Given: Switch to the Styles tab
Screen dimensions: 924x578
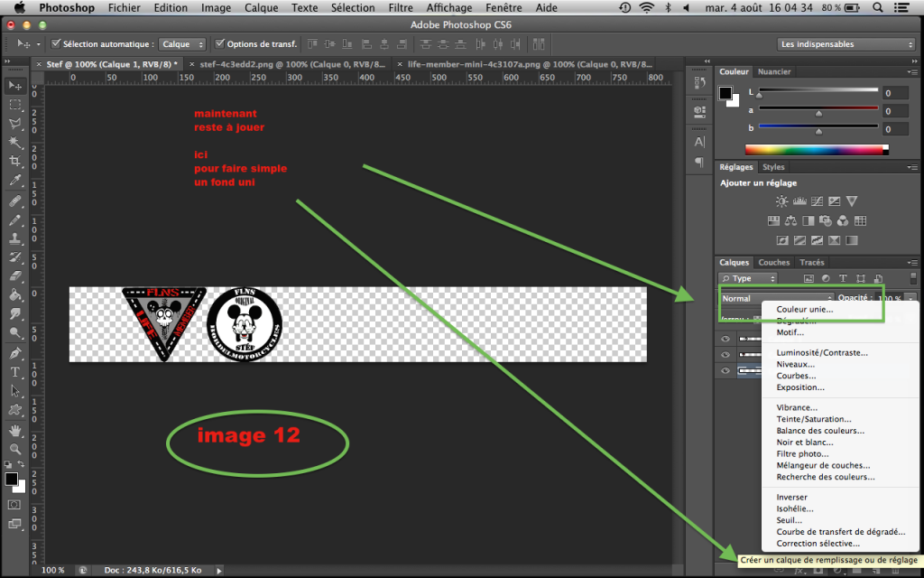Looking at the screenshot, I should (773, 167).
